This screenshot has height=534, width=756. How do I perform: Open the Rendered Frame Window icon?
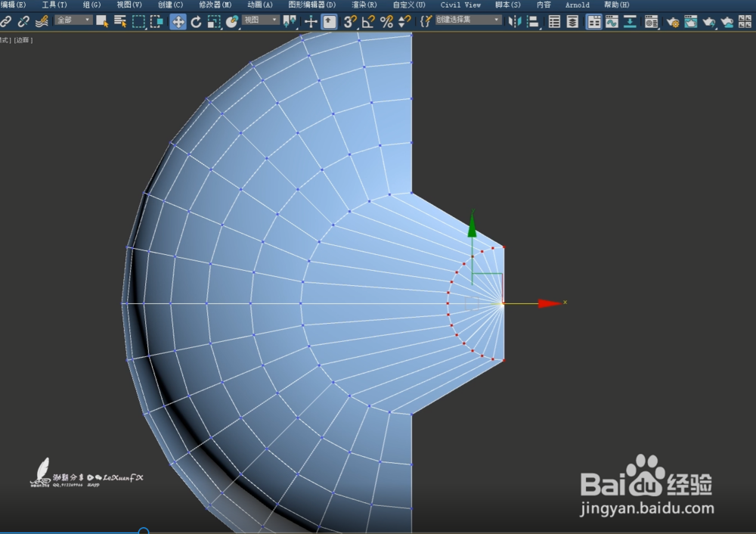(x=691, y=21)
